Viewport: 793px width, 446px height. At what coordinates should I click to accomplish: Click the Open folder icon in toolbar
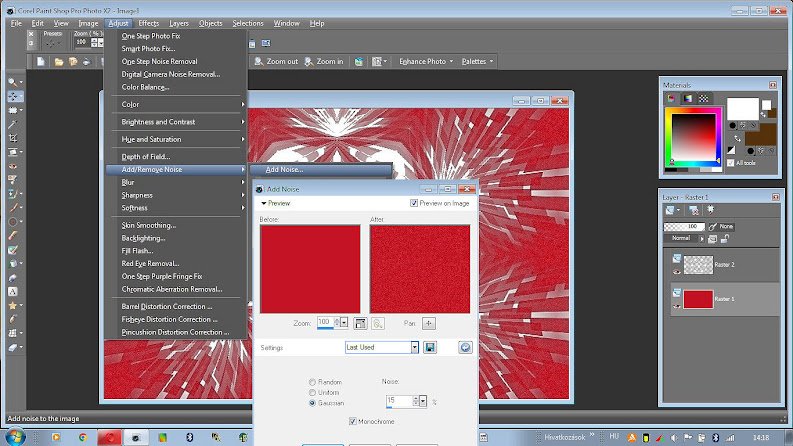(59, 61)
